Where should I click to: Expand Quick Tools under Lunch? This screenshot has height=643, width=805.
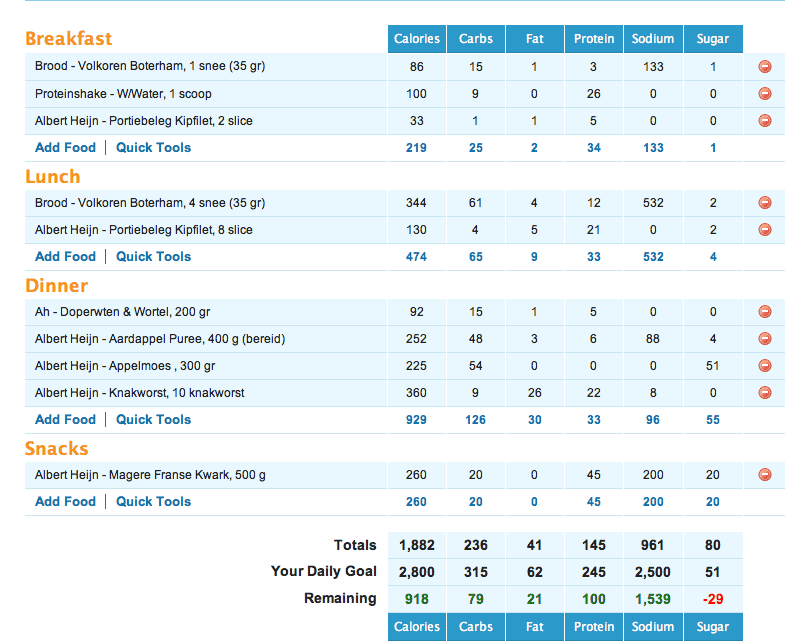coord(153,257)
